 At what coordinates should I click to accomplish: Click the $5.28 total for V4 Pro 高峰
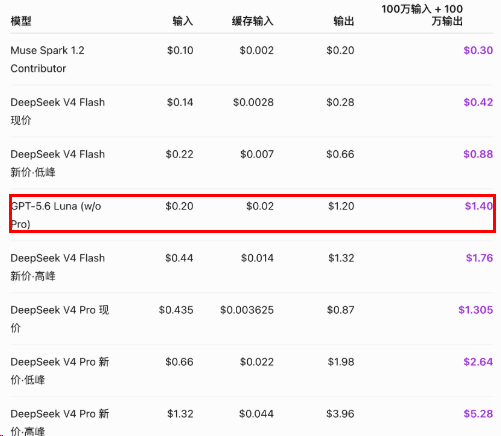[x=478, y=414]
